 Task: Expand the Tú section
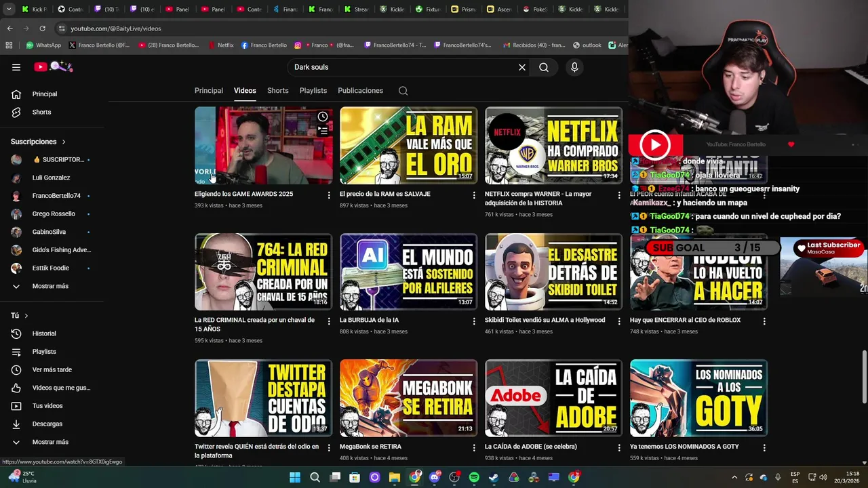point(20,316)
